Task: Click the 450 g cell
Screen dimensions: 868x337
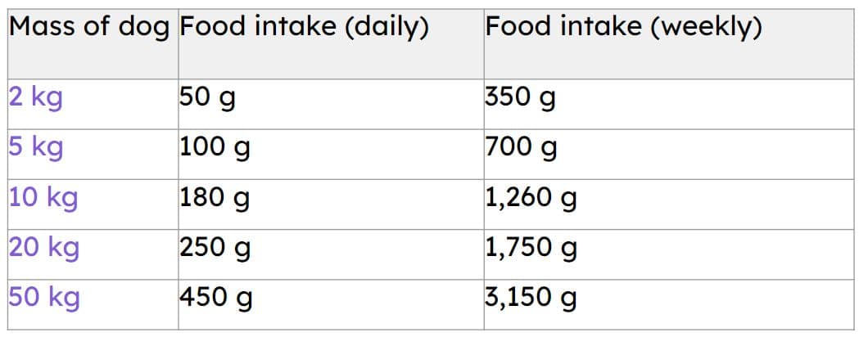Action: point(216,297)
